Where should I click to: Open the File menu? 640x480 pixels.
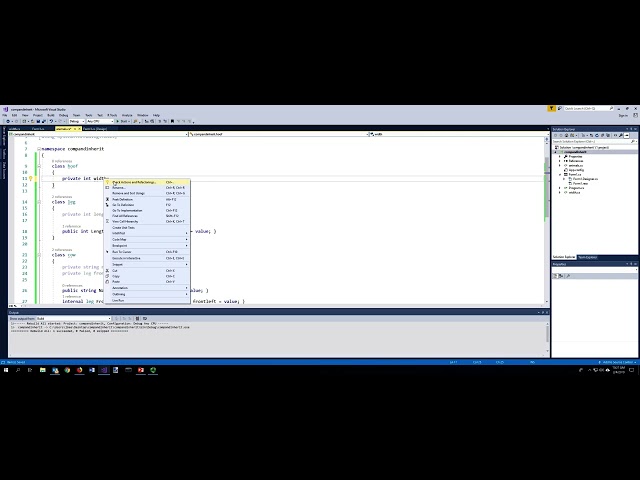tap(5, 116)
